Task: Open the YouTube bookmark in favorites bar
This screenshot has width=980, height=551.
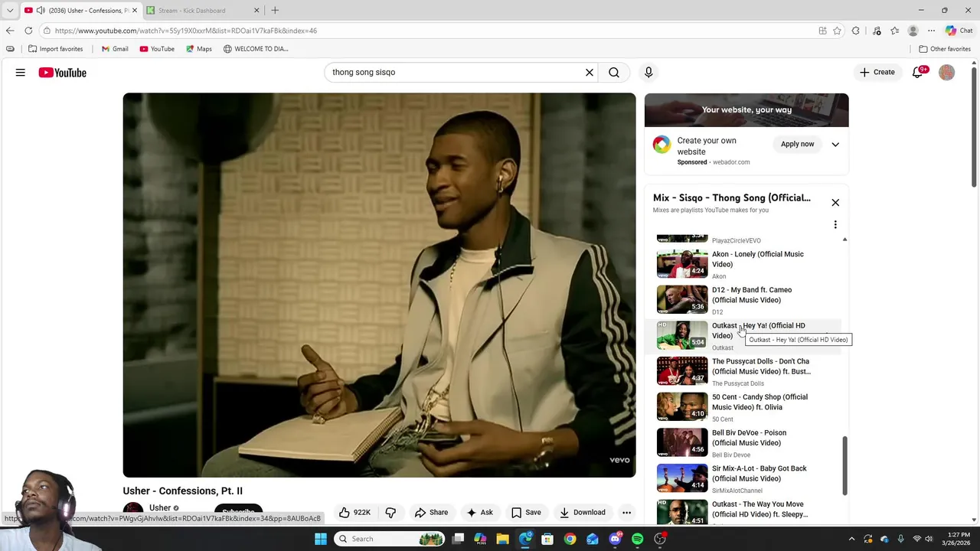Action: point(157,49)
